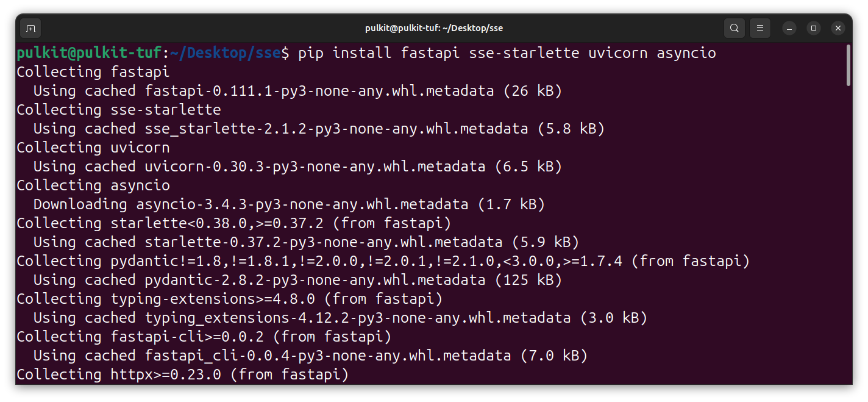Minimize the terminal window
This screenshot has width=868, height=402.
pos(789,28)
